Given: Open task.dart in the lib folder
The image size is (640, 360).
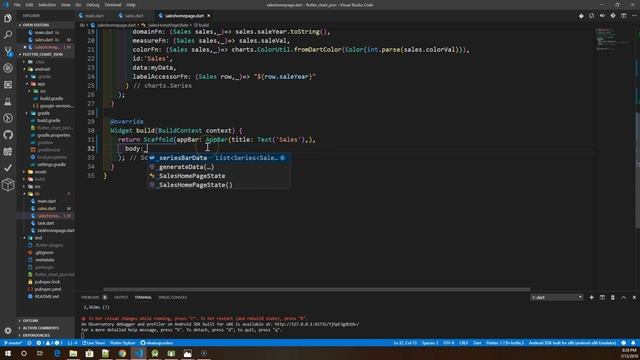Looking at the screenshot, I should [46, 223].
